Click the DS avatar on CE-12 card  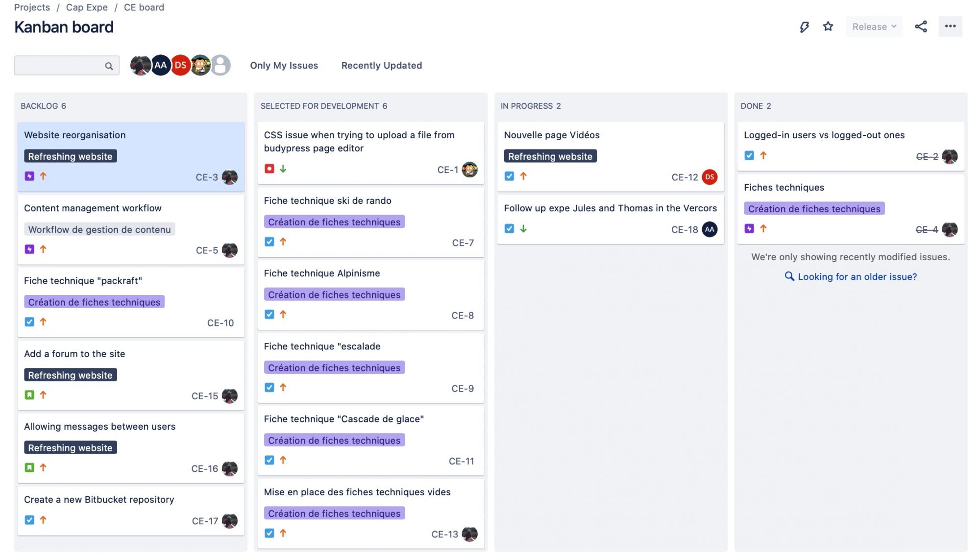[x=710, y=177]
